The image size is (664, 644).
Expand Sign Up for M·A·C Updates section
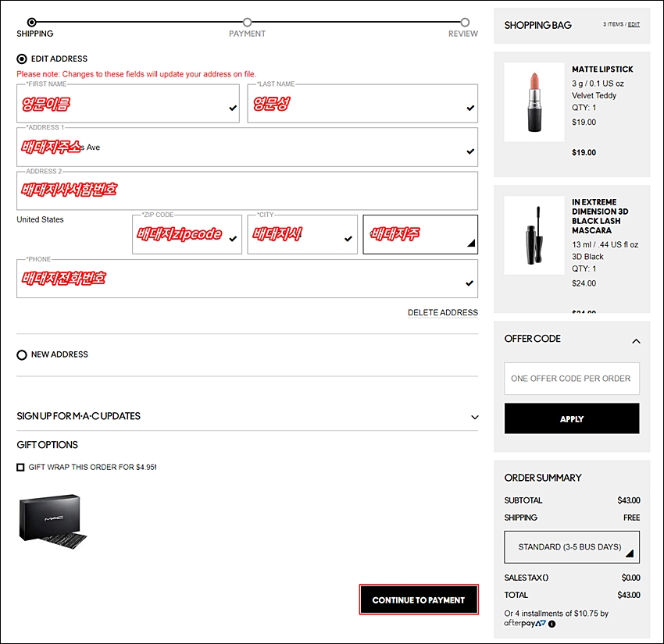[x=475, y=417]
